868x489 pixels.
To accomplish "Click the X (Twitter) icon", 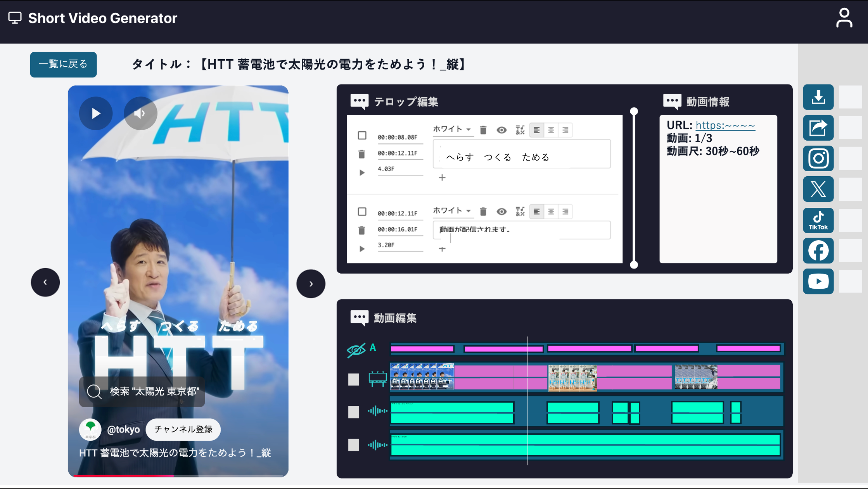I will click(x=818, y=189).
